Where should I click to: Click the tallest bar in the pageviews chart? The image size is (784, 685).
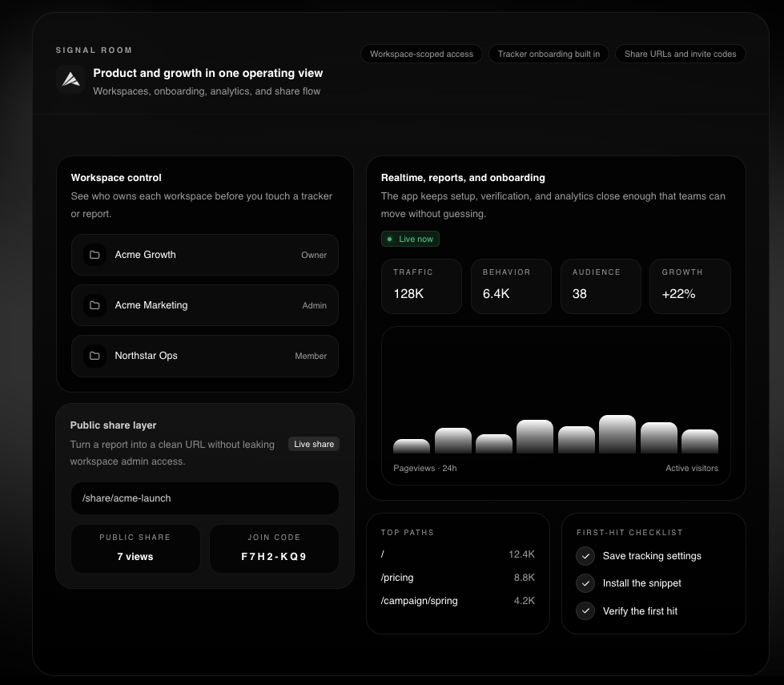(x=617, y=437)
